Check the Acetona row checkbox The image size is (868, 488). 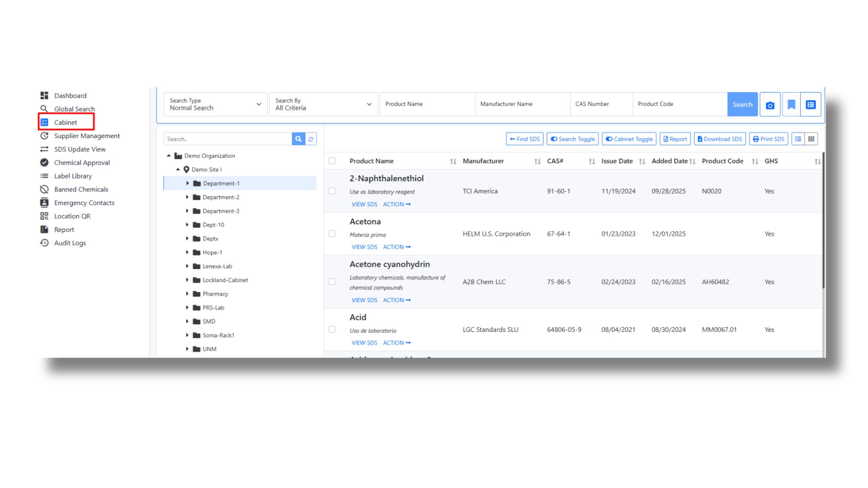click(332, 234)
